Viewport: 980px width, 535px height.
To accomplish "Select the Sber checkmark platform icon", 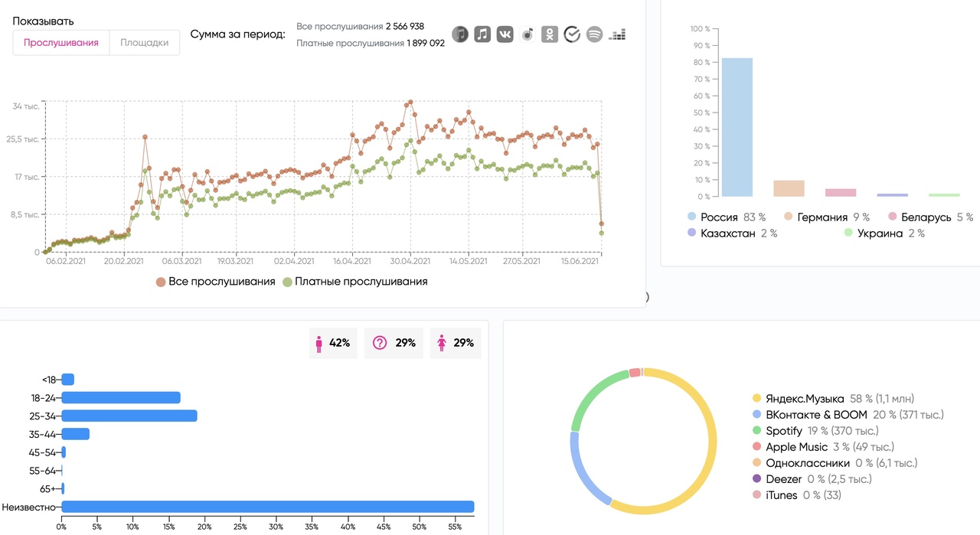I will point(572,34).
